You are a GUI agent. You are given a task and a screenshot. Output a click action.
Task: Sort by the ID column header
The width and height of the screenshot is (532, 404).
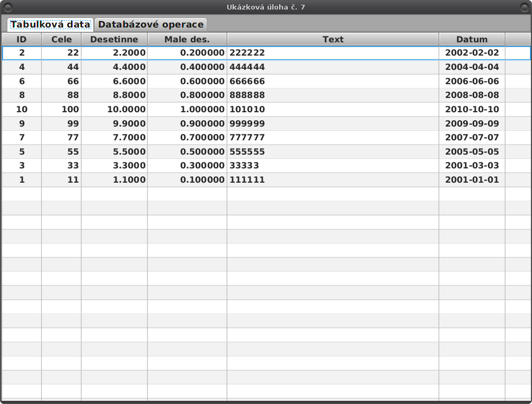(22, 39)
